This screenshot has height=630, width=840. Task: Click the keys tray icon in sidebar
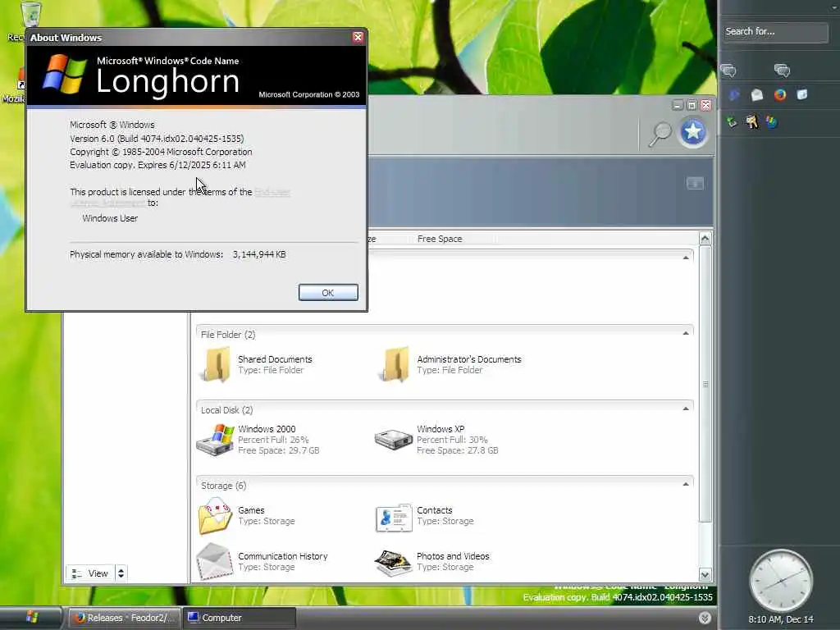pos(751,122)
